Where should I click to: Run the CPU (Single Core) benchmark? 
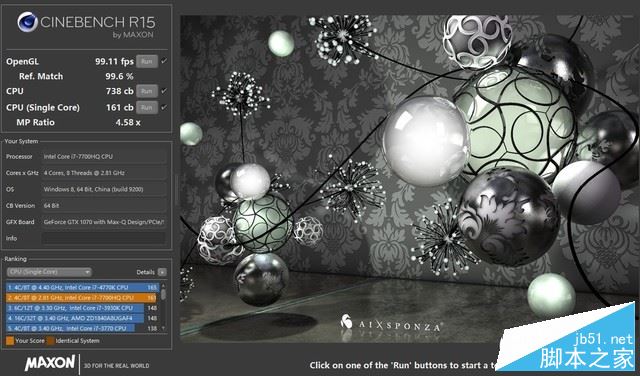(147, 108)
